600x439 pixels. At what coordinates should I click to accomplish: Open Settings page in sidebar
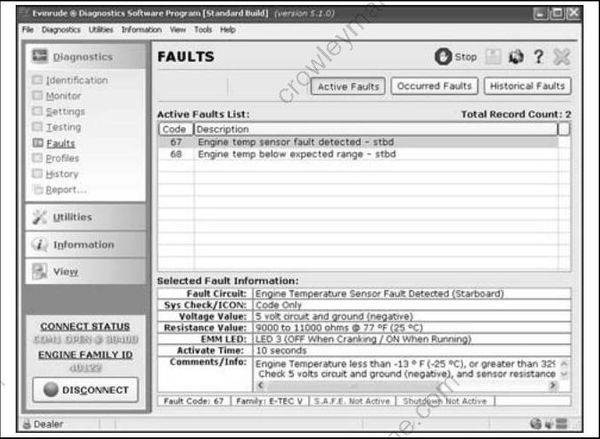65,111
